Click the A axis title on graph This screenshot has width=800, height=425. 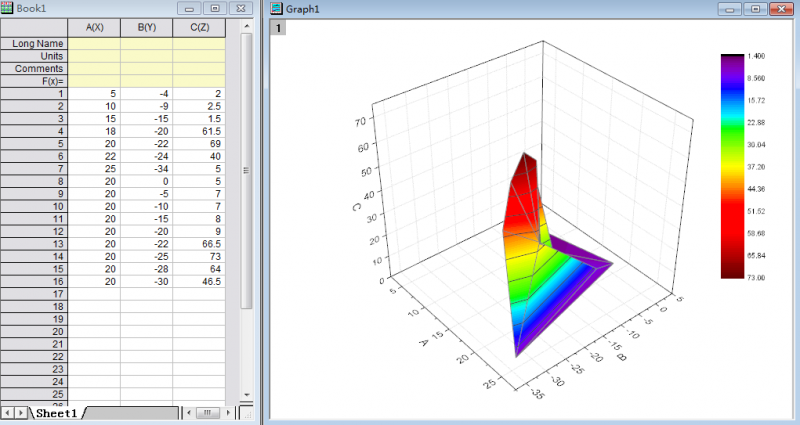[423, 342]
